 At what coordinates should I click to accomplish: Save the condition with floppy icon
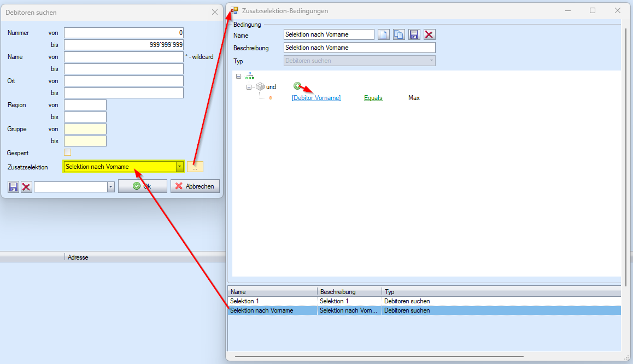point(414,34)
